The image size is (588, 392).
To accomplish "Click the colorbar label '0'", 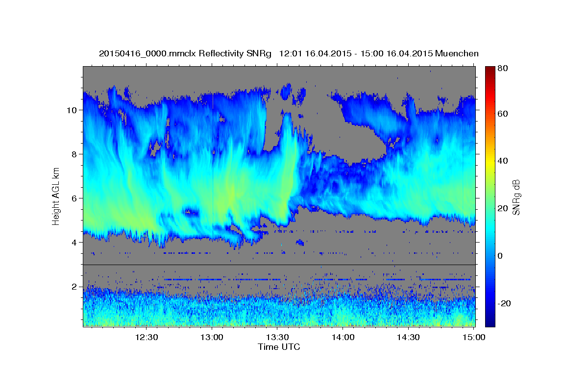I will pyautogui.click(x=500, y=256).
